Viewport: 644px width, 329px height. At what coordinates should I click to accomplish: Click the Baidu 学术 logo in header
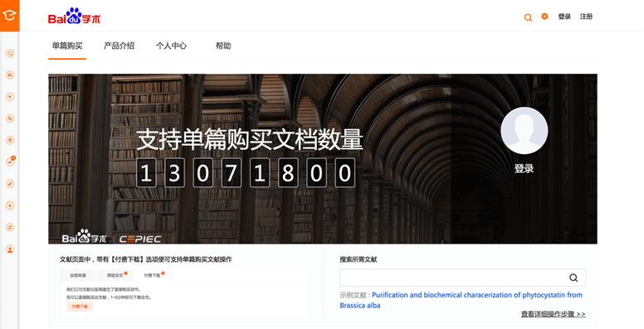[75, 17]
